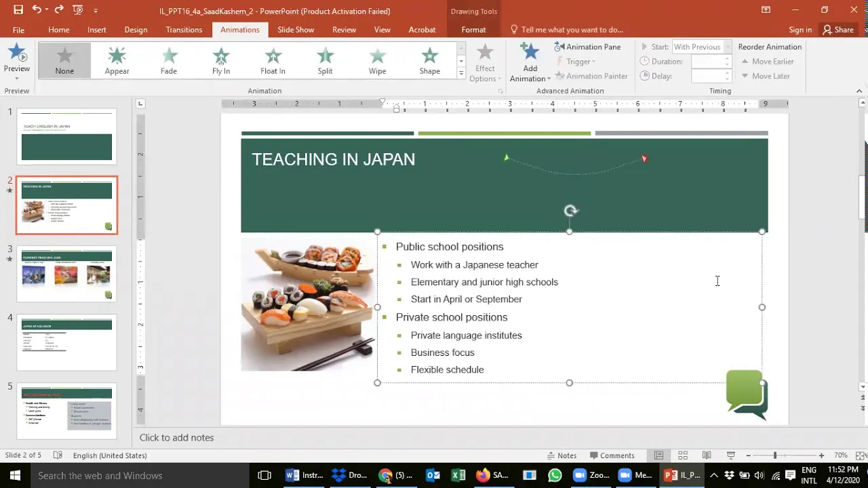Click Sign in link

(800, 30)
